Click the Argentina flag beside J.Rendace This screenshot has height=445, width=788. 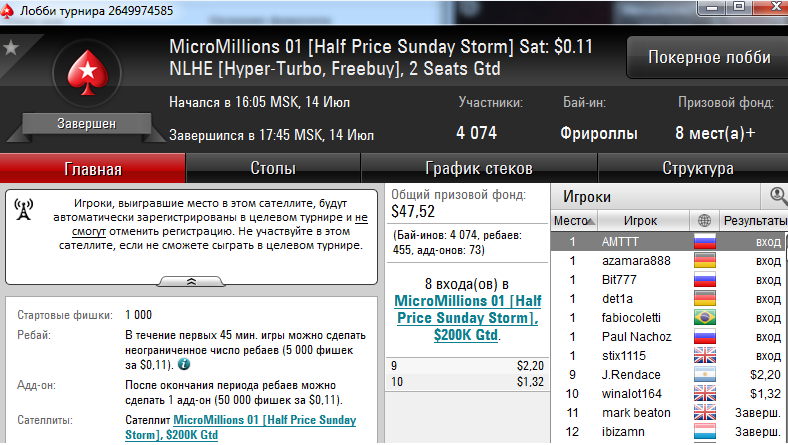pyautogui.click(x=705, y=375)
